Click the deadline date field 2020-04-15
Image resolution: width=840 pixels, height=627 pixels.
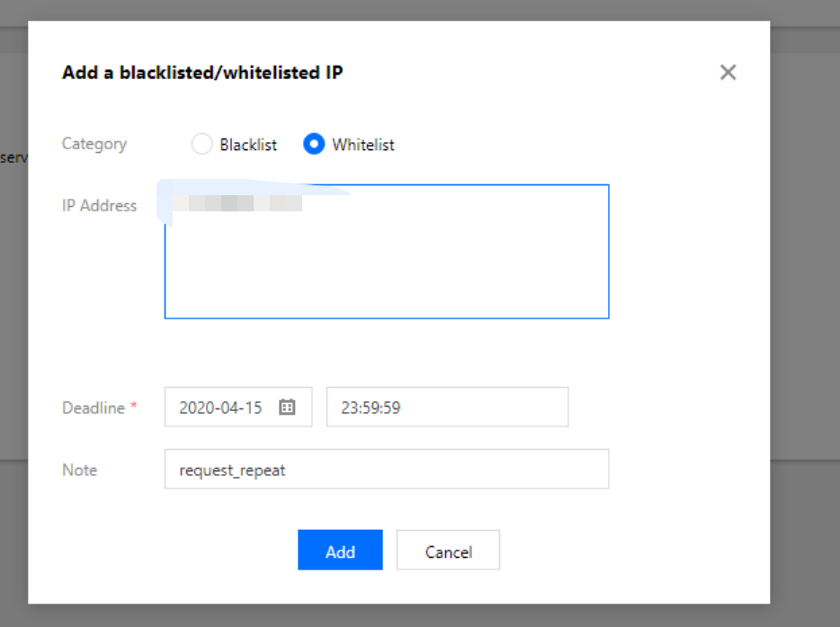238,408
